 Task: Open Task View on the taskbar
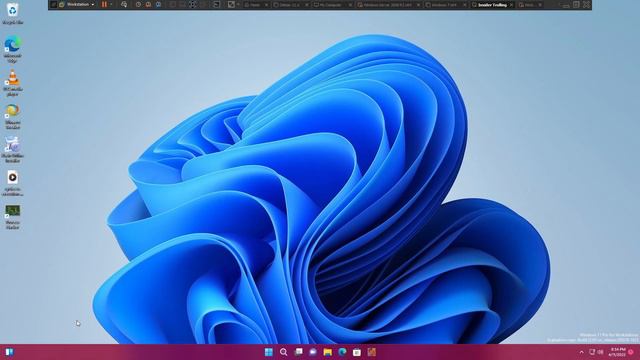(298, 352)
